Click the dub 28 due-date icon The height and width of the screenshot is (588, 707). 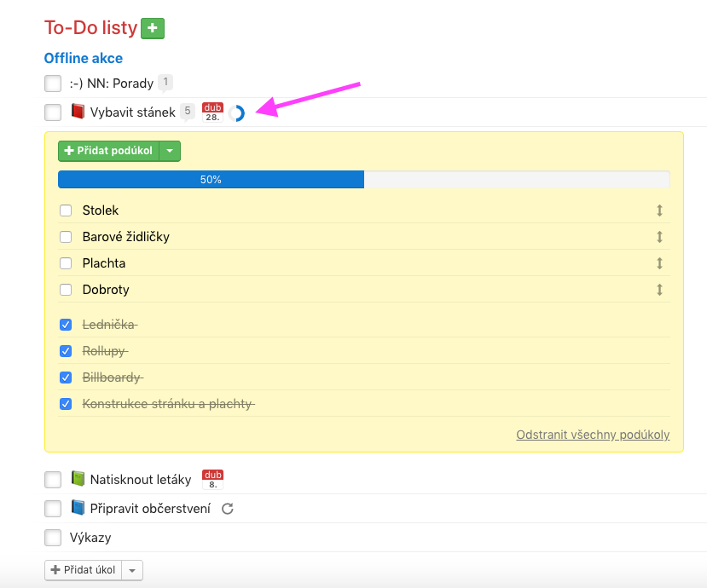(x=212, y=112)
